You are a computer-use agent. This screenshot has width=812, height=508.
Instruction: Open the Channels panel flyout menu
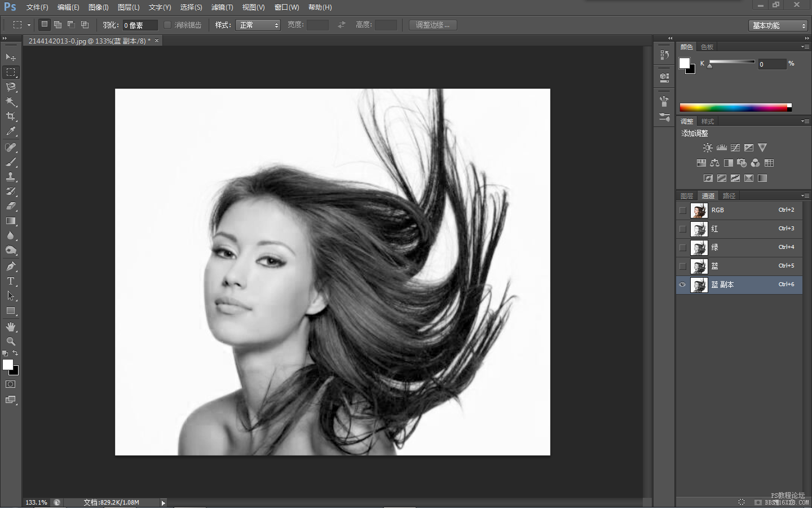pos(805,196)
